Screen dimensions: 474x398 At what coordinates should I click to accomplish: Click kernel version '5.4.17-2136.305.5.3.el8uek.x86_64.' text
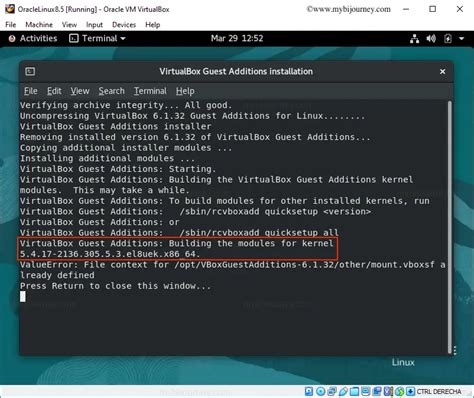click(110, 254)
